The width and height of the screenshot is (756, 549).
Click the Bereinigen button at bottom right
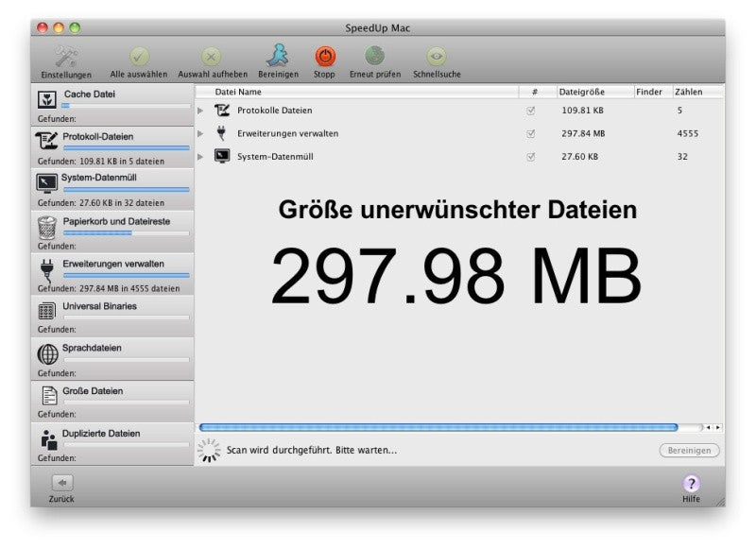click(x=689, y=450)
